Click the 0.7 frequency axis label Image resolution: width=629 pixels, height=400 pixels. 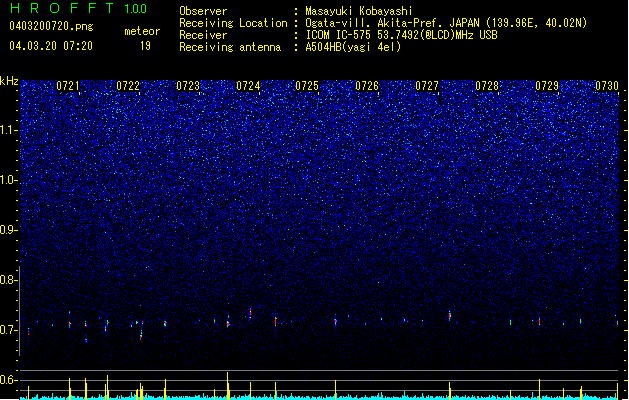pos(8,330)
